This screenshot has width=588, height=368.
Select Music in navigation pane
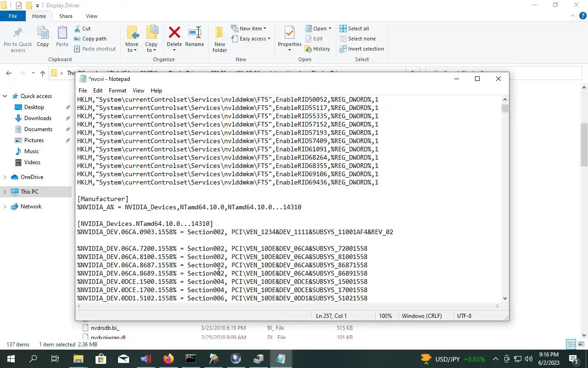coord(32,151)
